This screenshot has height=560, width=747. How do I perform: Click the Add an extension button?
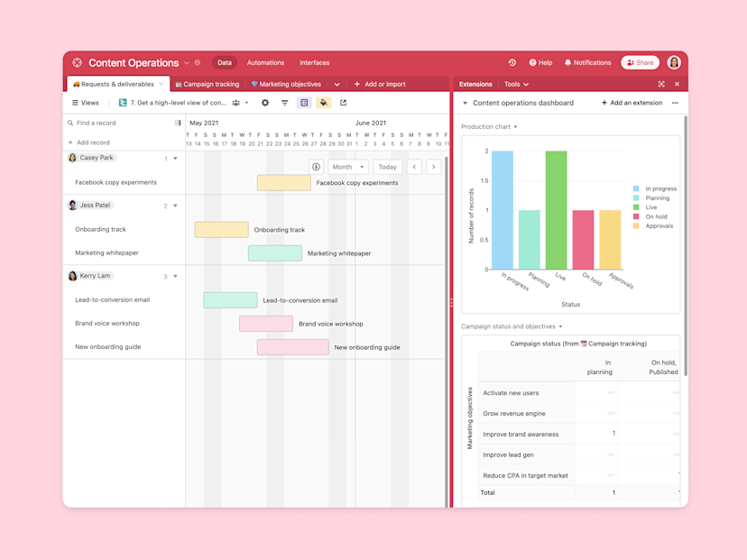point(632,102)
